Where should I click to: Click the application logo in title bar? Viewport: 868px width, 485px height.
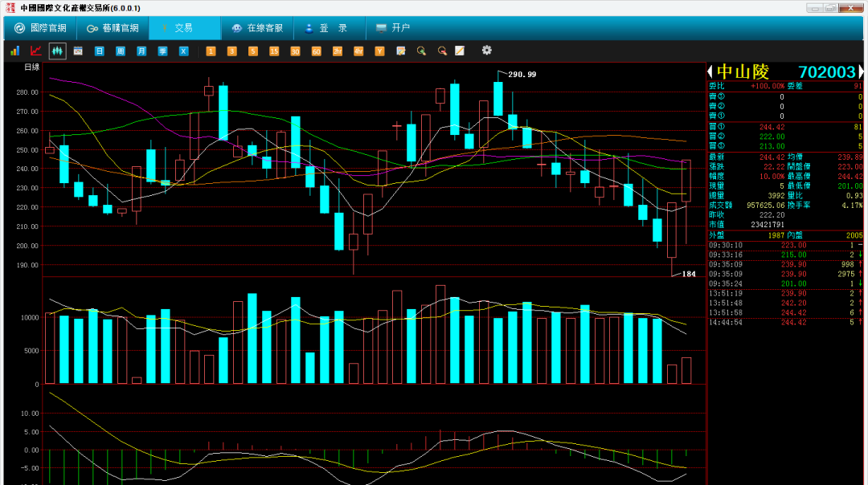(10, 8)
